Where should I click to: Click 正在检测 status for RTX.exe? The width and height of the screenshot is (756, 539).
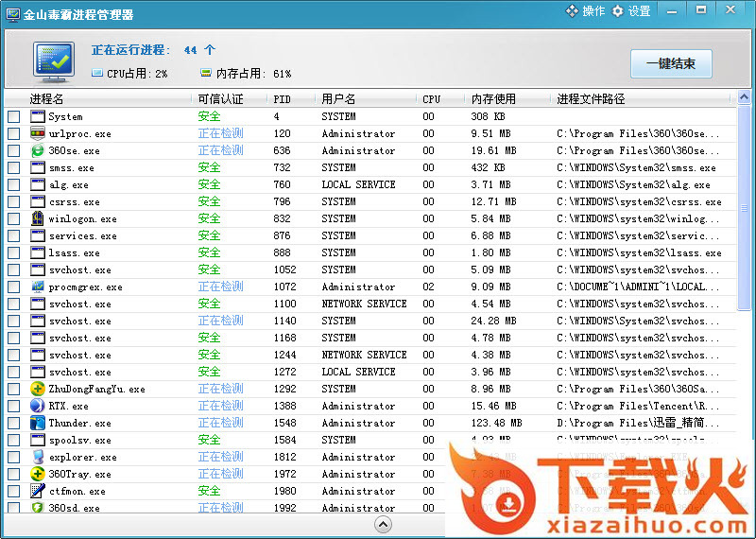point(221,406)
